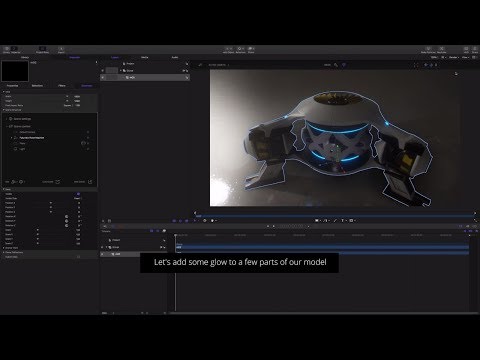The height and width of the screenshot is (360, 480).
Task: Lock the Group layer in Layers list
Action: point(187,71)
